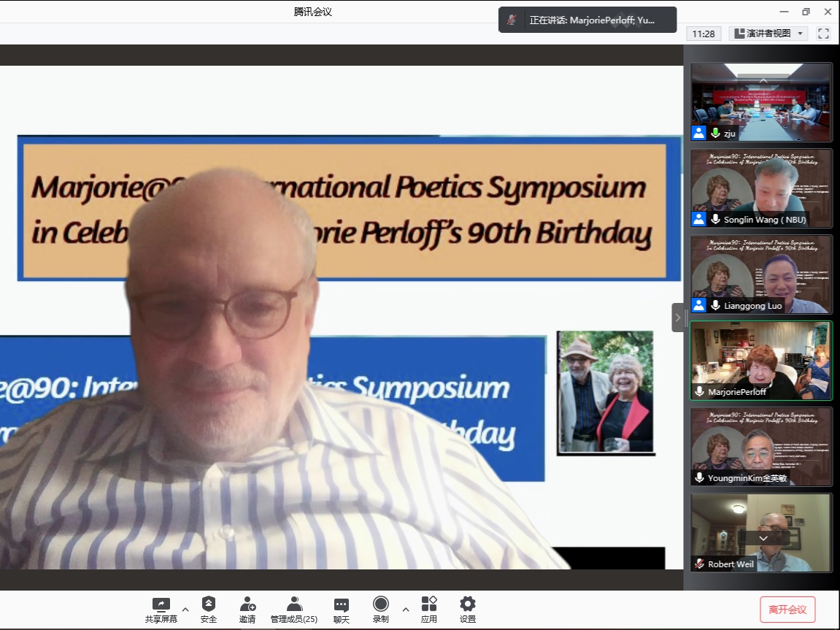
Task: Click the meeting timer showing 11:28
Action: (704, 34)
